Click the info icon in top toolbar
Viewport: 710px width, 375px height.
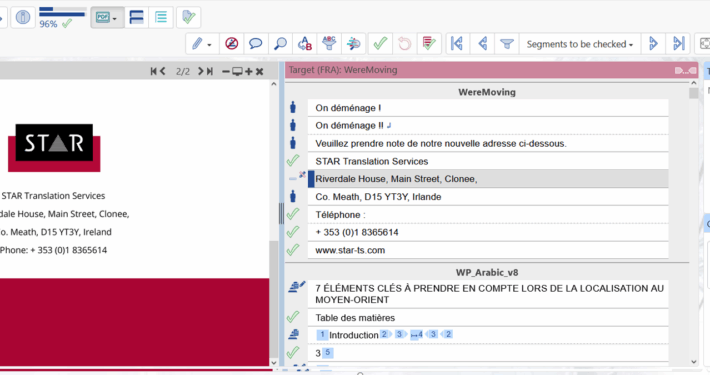tap(23, 17)
